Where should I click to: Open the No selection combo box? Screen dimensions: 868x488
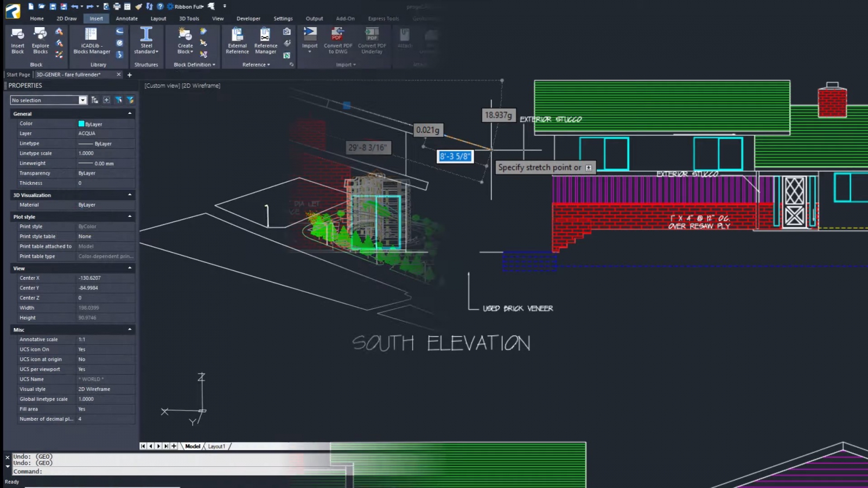[49, 100]
